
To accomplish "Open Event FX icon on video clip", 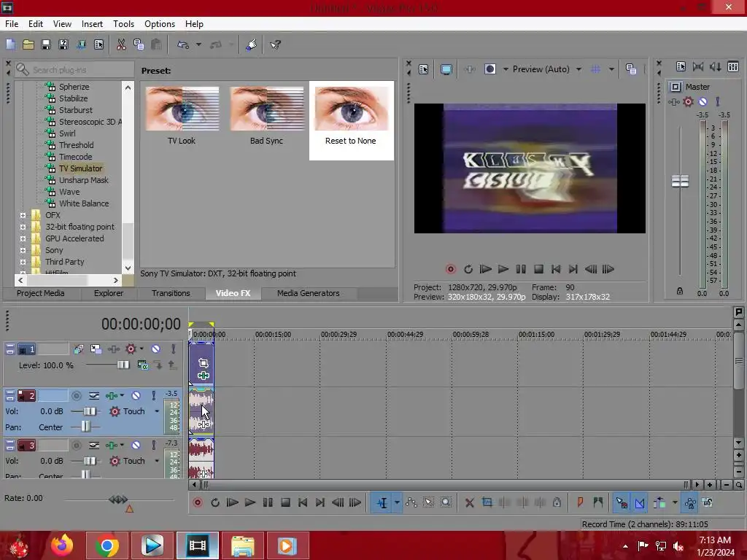I will point(203,376).
